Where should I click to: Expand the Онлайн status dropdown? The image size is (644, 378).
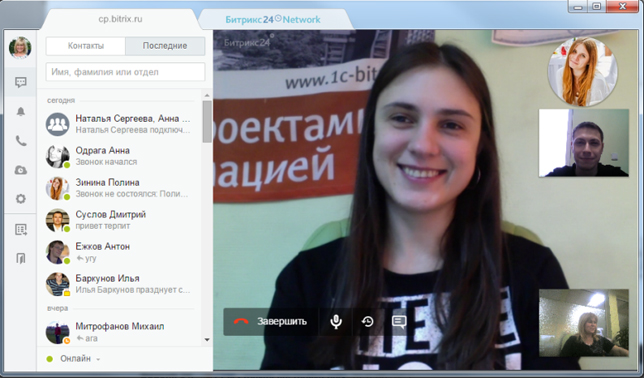pyautogui.click(x=74, y=359)
